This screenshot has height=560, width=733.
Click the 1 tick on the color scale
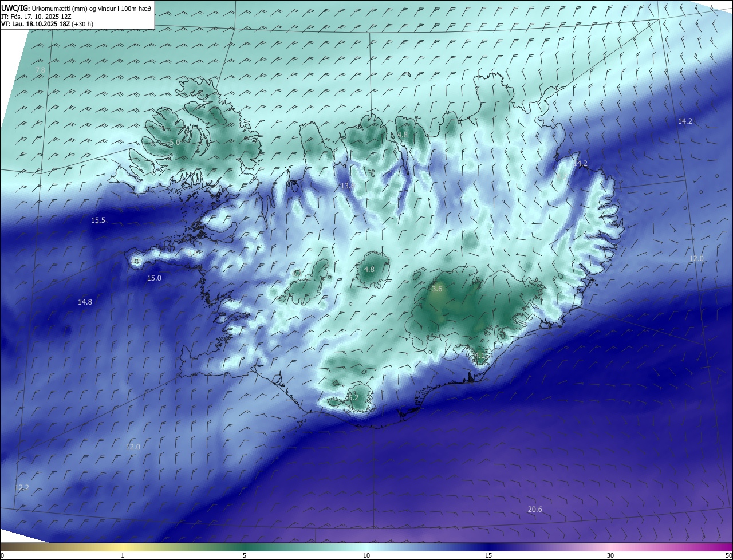[x=123, y=555]
